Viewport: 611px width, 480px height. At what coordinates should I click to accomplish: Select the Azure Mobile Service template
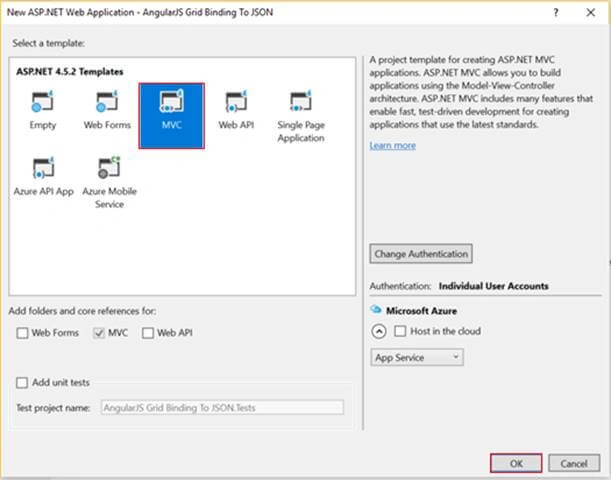coord(109,182)
